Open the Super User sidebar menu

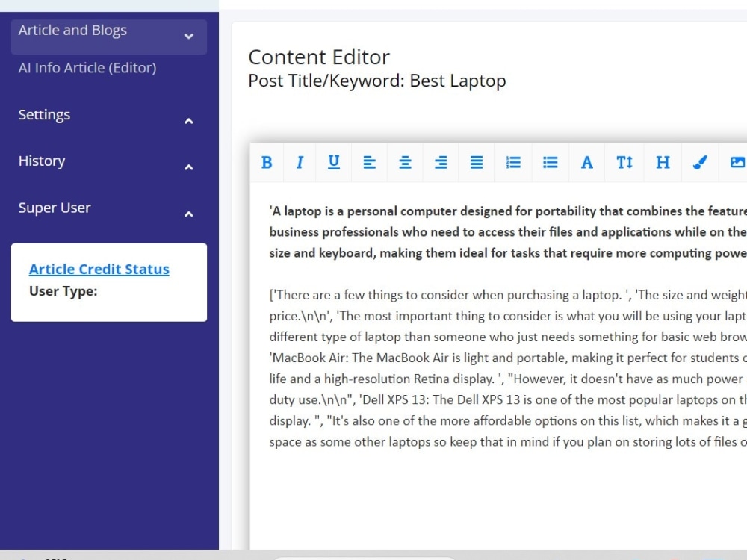(x=55, y=208)
